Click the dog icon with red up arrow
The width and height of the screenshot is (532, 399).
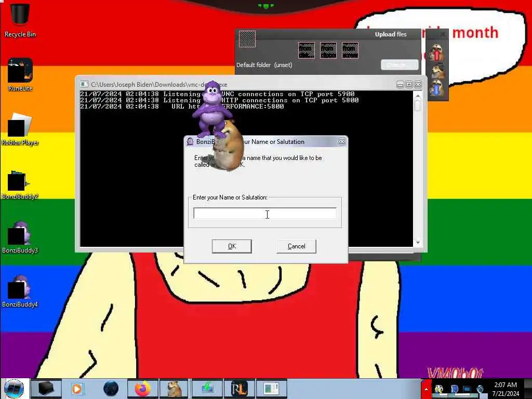coord(436,52)
